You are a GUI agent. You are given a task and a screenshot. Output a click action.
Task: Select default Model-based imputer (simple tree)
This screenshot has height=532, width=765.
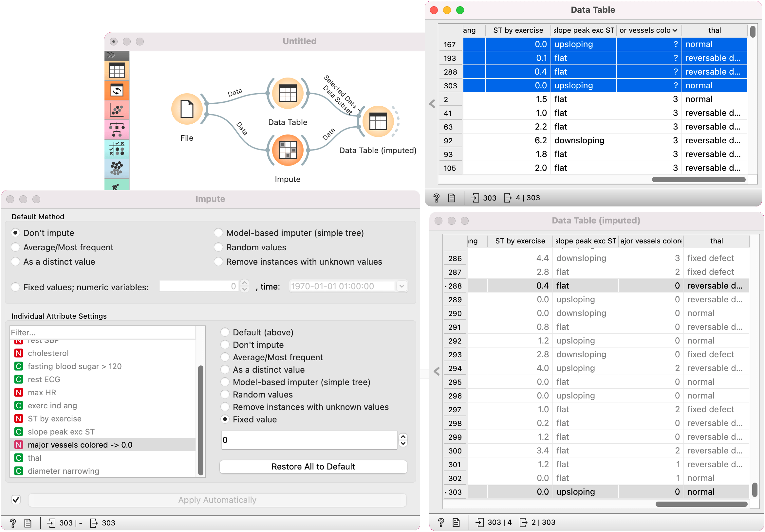[x=218, y=233]
